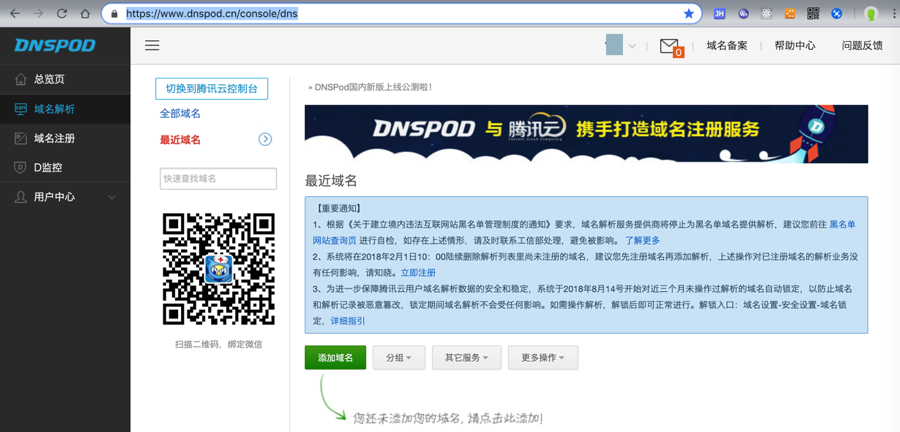Focus the 快速查找域名 search field

click(x=218, y=179)
